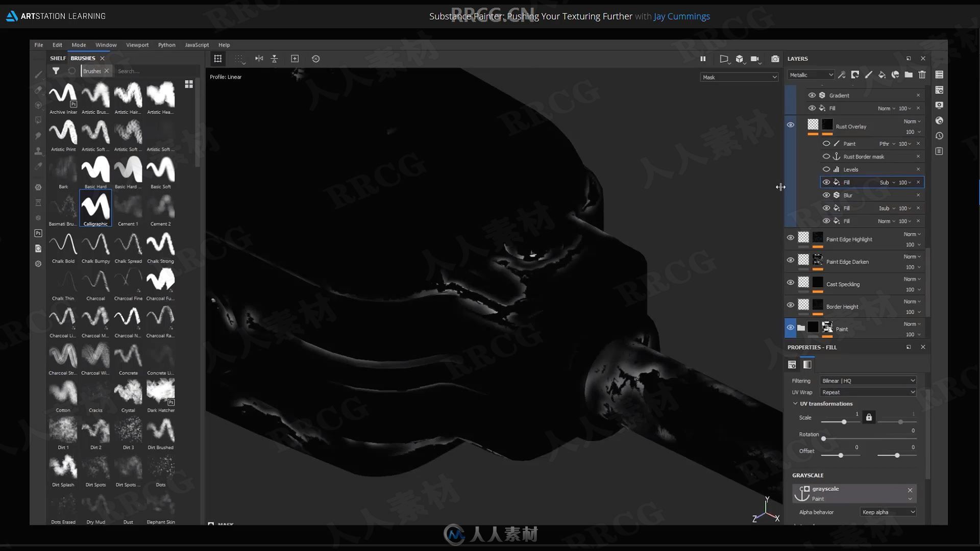Remove the Brushes filter tag in shelf

(x=107, y=71)
